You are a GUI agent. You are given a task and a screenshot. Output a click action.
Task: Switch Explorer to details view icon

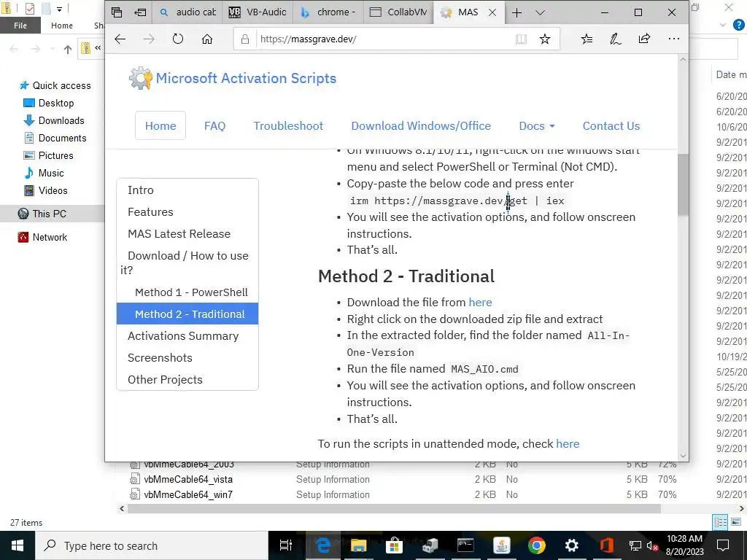pos(720,522)
